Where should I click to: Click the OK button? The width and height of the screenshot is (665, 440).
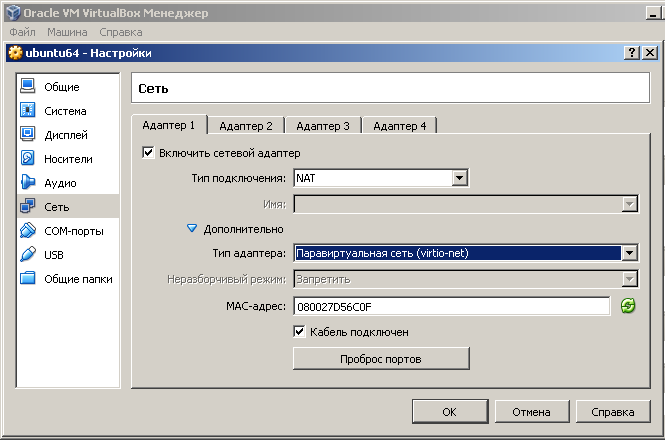[450, 412]
